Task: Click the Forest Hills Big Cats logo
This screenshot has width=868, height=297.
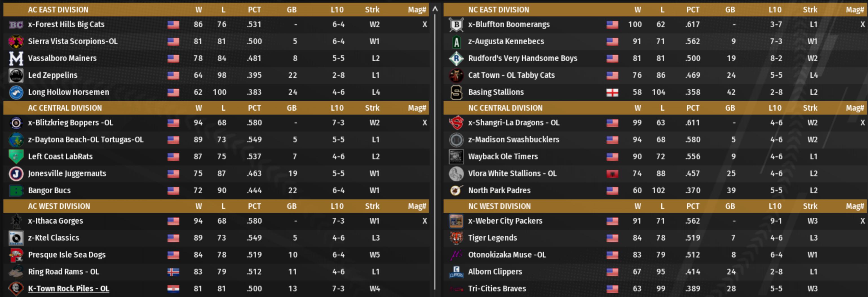Action: pyautogui.click(x=16, y=25)
